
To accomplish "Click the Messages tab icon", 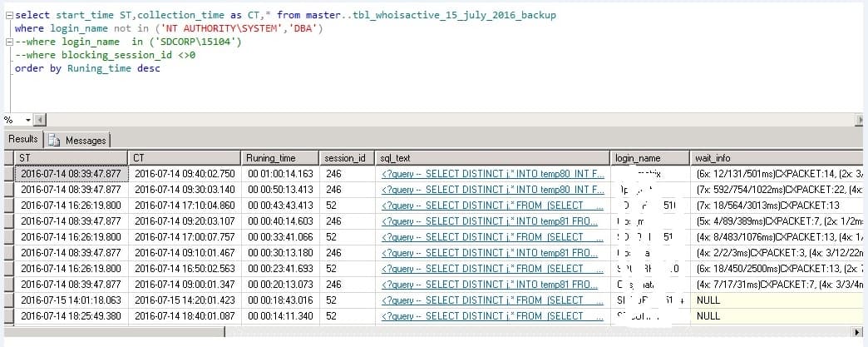I will click(x=55, y=141).
